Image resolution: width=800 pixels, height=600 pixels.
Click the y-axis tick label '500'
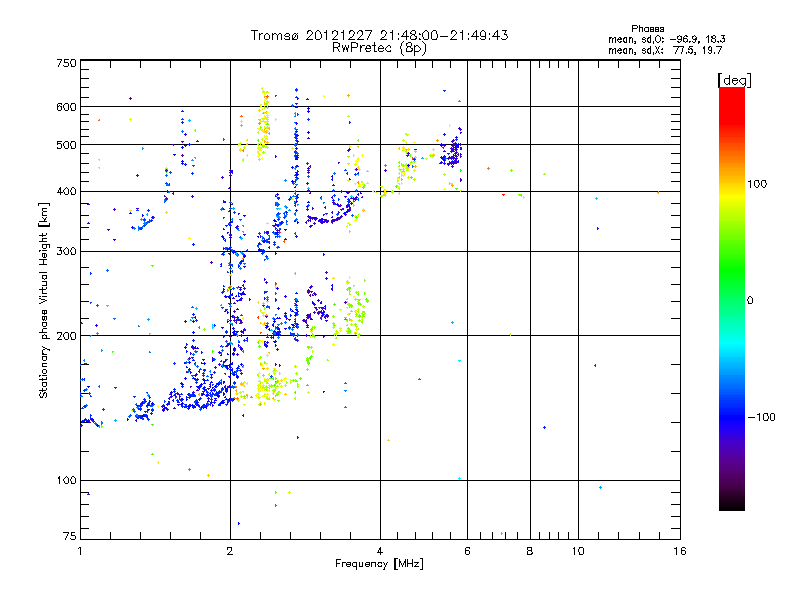tap(66, 145)
